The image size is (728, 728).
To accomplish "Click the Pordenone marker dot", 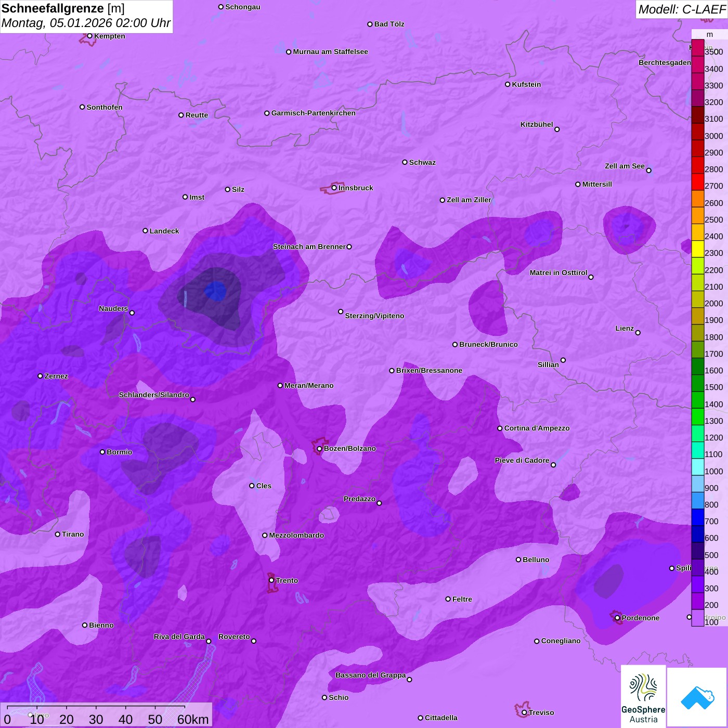I will [x=617, y=618].
